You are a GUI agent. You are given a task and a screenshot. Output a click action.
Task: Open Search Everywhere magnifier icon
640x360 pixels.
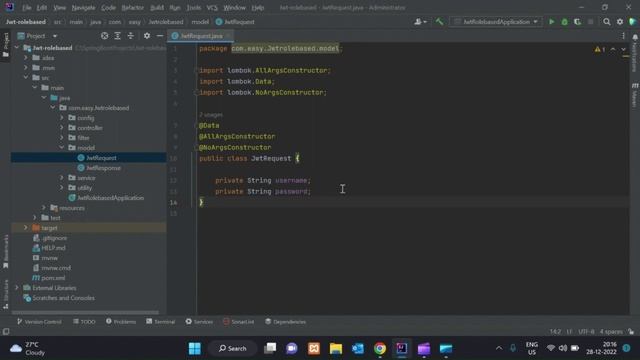(x=607, y=22)
